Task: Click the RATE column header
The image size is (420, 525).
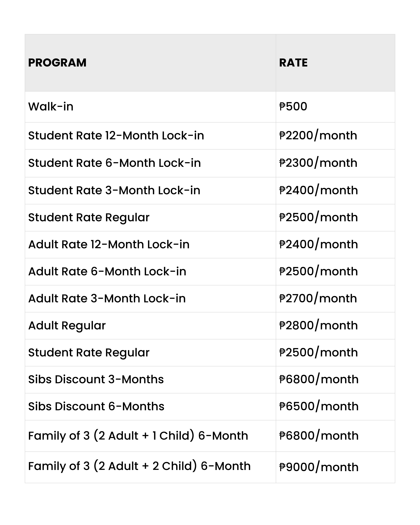Action: pyautogui.click(x=293, y=63)
